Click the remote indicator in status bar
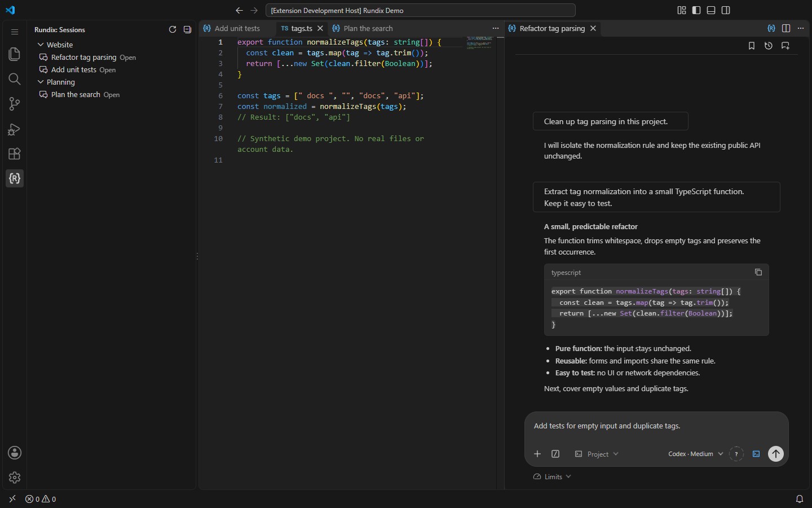Viewport: 812px width, 508px height. pyautogui.click(x=12, y=499)
